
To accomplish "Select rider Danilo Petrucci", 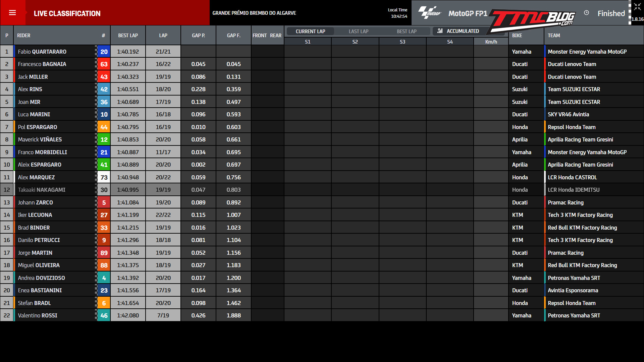I will pos(39,240).
